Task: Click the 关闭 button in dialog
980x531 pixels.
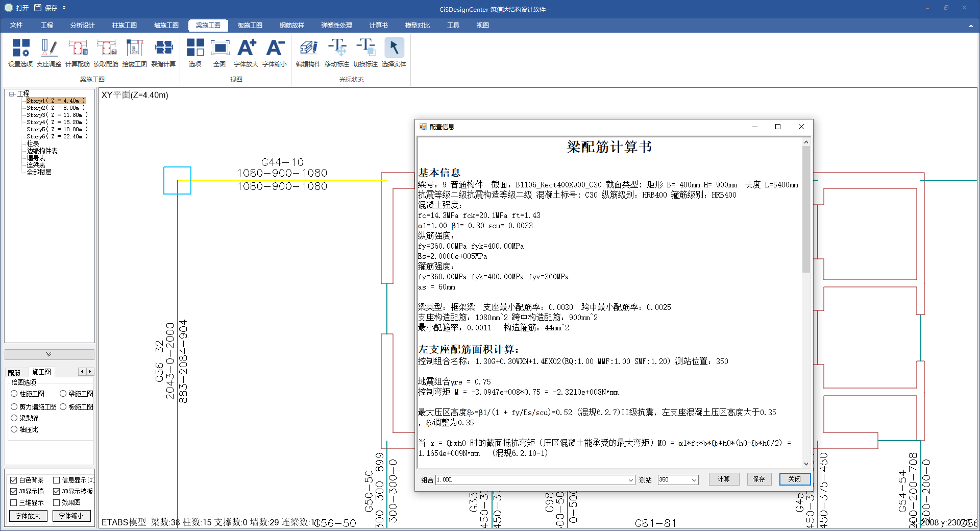Action: (794, 479)
